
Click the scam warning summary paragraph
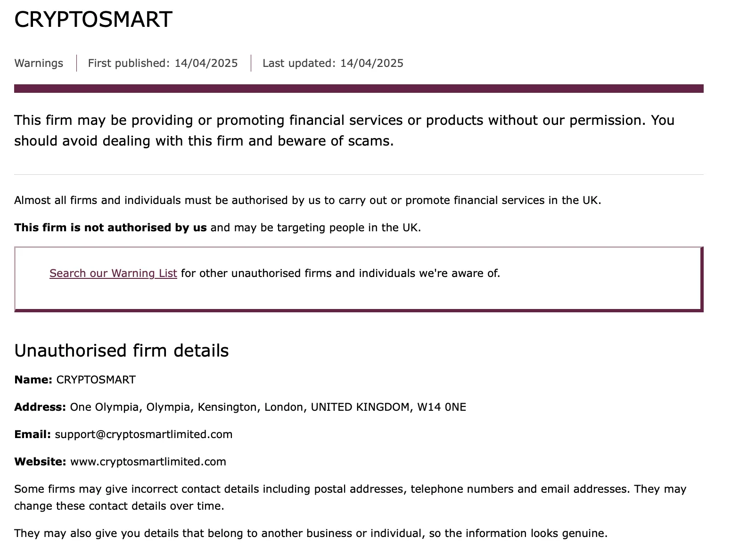tap(344, 130)
